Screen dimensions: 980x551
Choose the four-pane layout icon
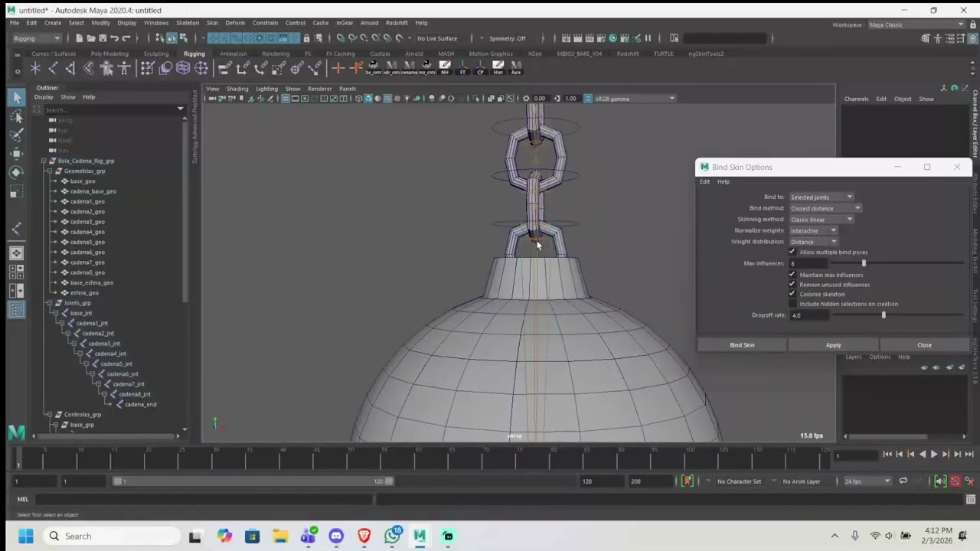click(x=16, y=272)
